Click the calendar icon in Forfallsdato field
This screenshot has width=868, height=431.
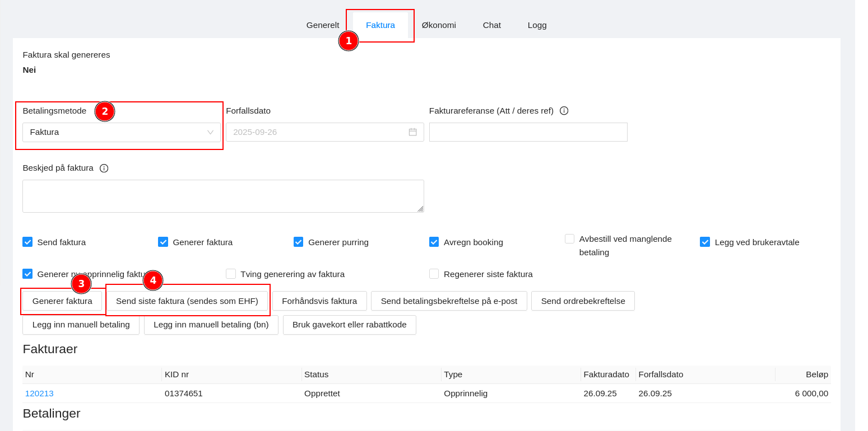[x=412, y=132]
